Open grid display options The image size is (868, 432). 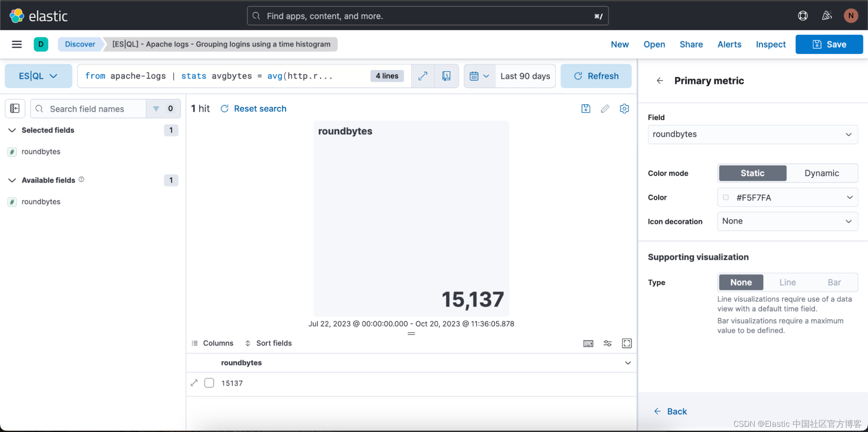607,343
